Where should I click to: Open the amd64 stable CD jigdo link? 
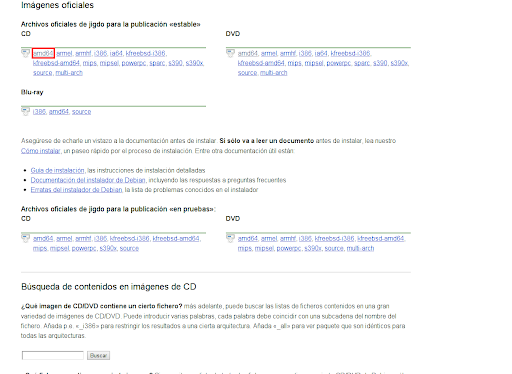43,53
